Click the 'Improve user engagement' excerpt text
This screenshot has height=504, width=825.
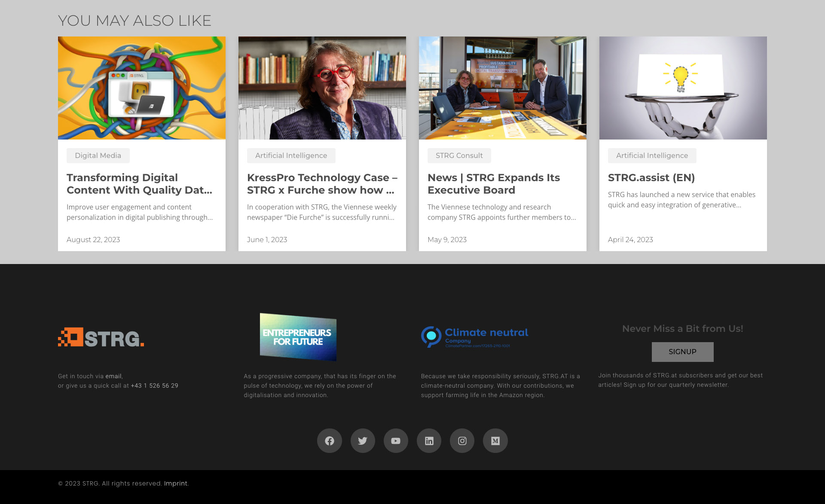point(140,212)
